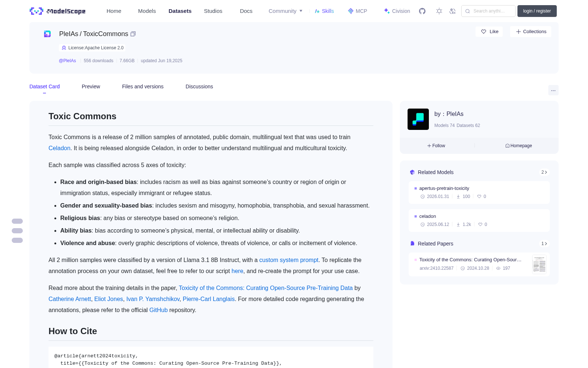The width and height of the screenshot is (588, 368).
Task: Click Datasets 62 count by PleIAs
Action: click(468, 125)
